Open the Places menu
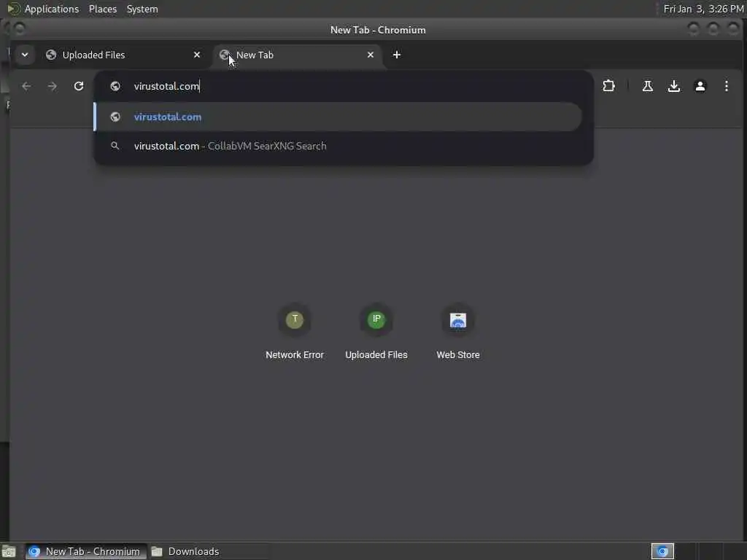This screenshot has width=747, height=560. tap(102, 9)
